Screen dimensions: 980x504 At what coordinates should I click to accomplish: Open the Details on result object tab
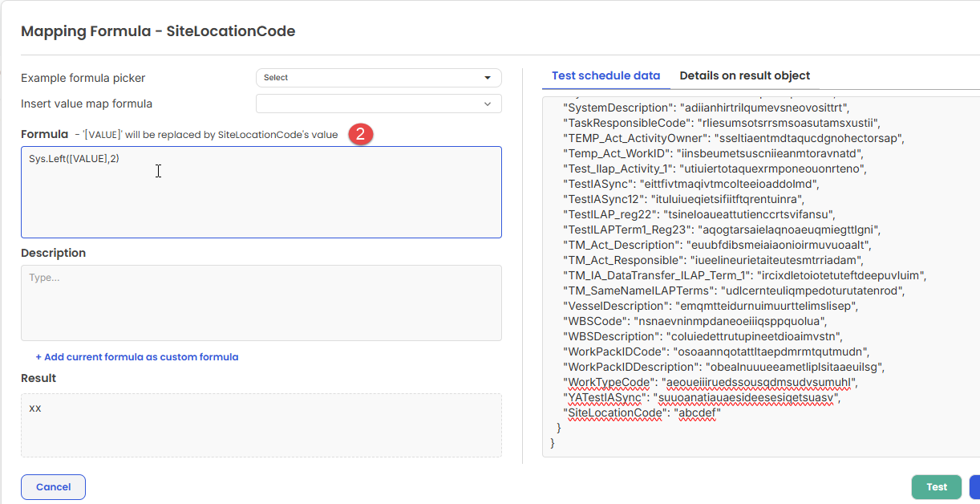point(745,75)
